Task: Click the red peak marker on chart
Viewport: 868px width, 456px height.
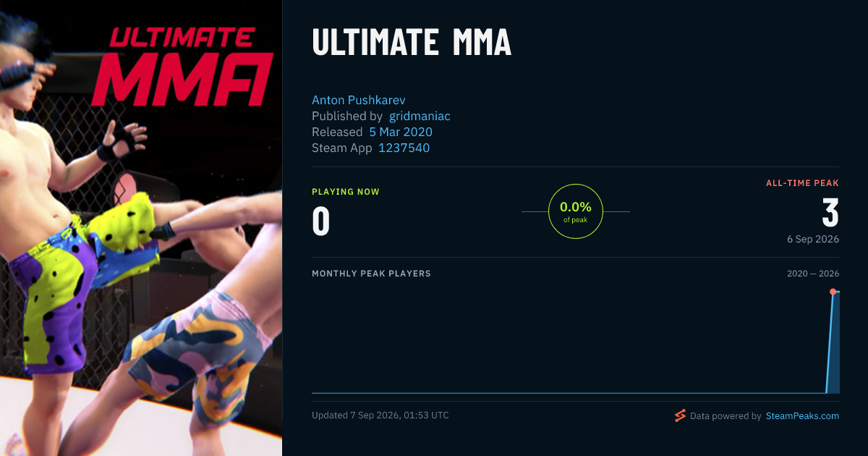Action: (833, 292)
